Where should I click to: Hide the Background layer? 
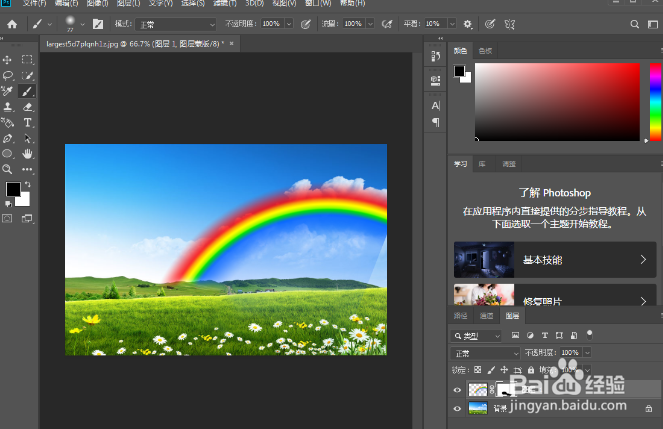point(457,409)
